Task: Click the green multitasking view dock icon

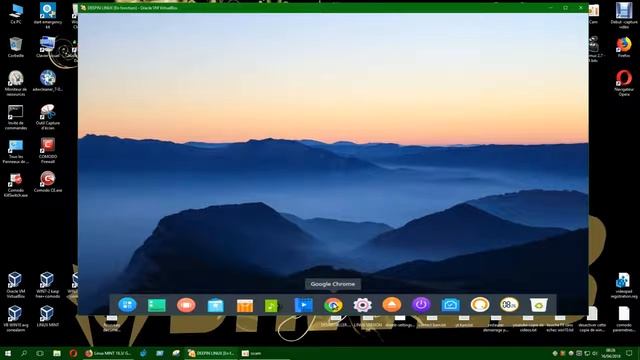Action: point(157,305)
